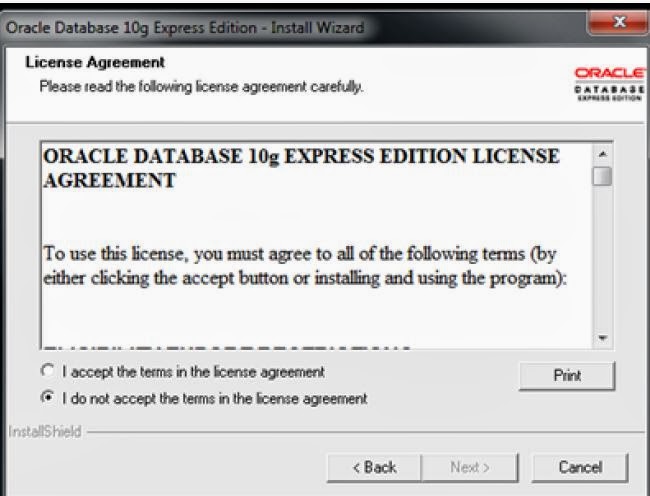The image size is (650, 496).
Task: Click the Install Wizard title bar text
Action: point(185,28)
